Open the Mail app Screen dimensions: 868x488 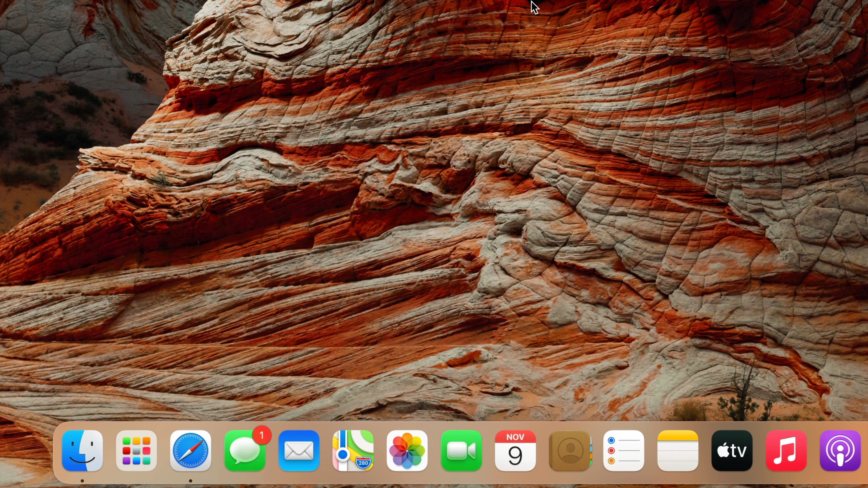(x=299, y=450)
